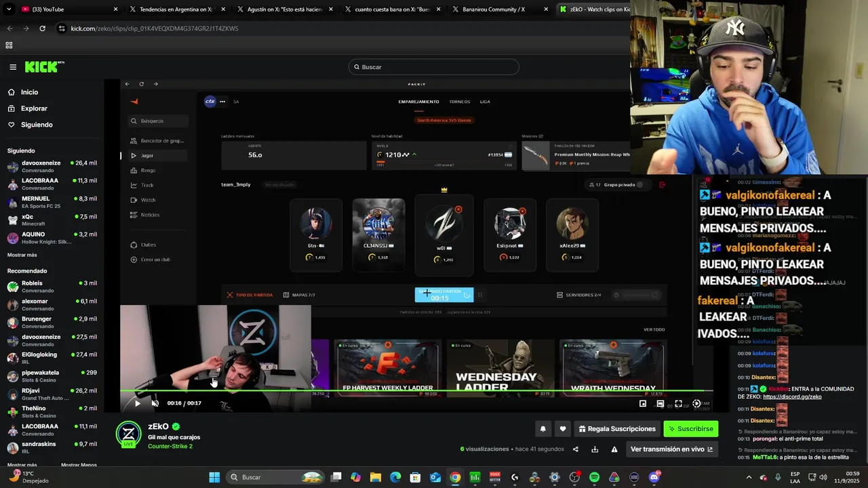Screen dimensions: 868x488
Task: Open the site info icon in the address bar
Action: [x=62, y=28]
